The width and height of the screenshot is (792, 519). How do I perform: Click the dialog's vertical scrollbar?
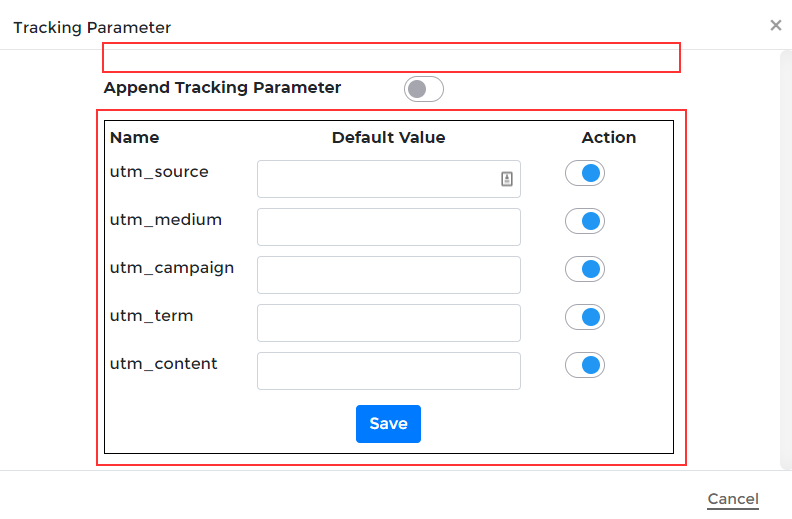coord(785,260)
